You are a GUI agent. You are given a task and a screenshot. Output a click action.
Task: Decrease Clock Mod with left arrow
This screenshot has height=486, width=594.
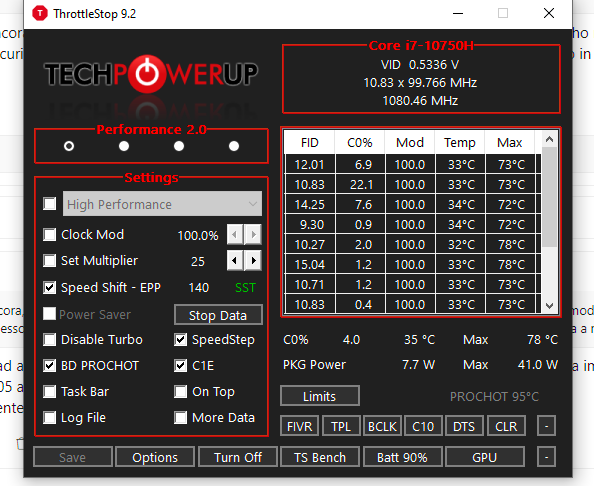point(235,234)
